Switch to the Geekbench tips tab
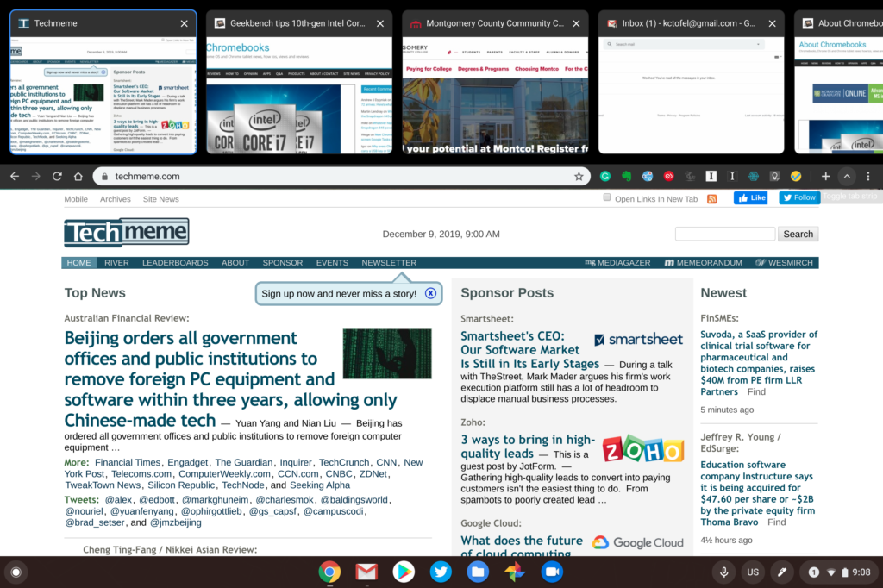 coord(299,82)
